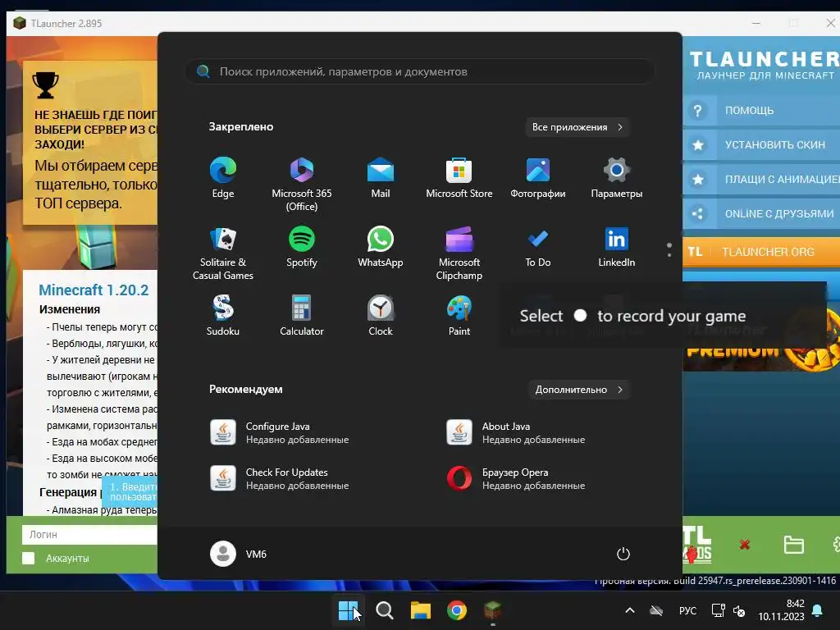Open Microsoft Store
This screenshot has width=840, height=630.
pyautogui.click(x=459, y=177)
